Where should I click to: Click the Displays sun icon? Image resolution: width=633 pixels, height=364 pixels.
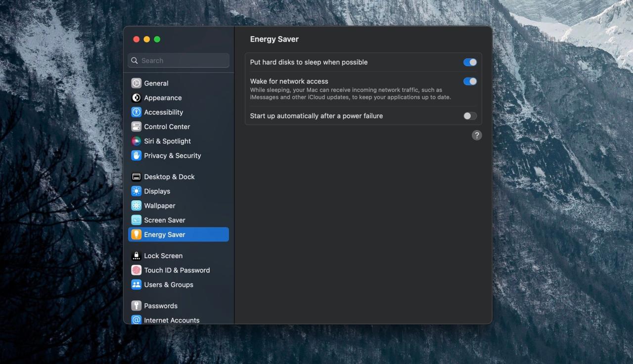click(136, 191)
